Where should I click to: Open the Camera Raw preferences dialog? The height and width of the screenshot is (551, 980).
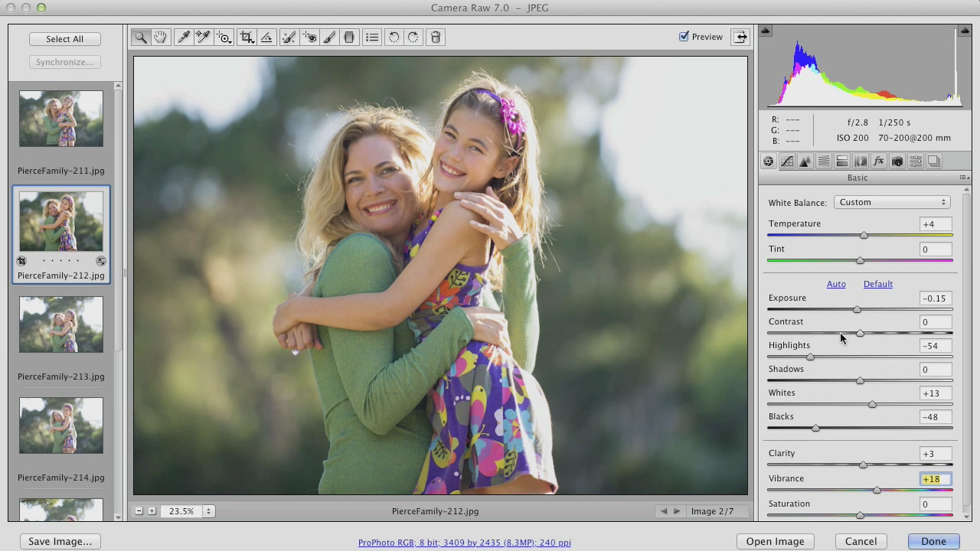click(x=372, y=37)
